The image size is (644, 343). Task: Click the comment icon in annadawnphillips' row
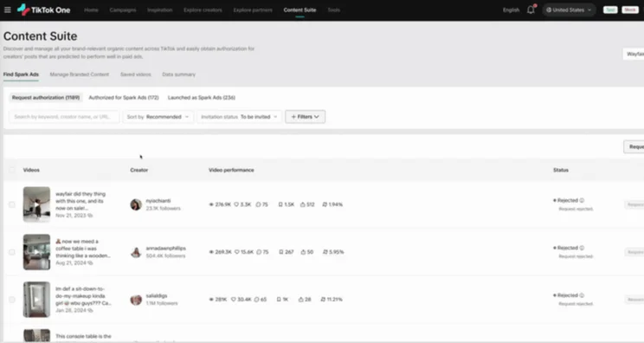259,252
